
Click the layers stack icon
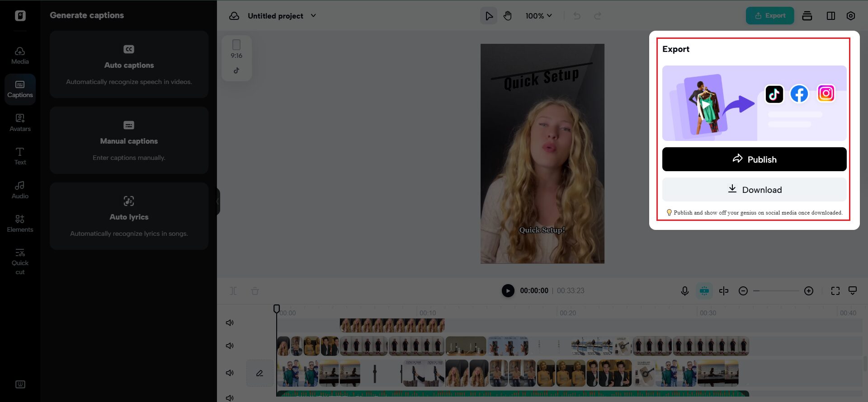(x=807, y=16)
